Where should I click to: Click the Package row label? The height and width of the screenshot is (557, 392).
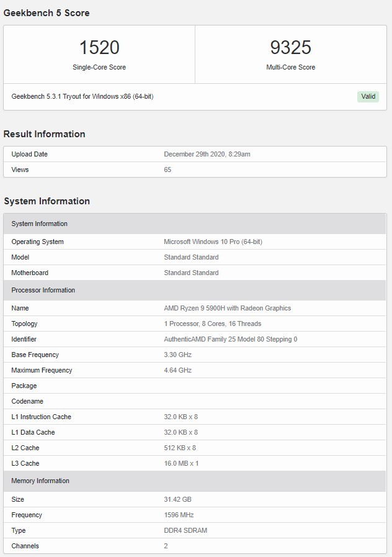click(24, 386)
